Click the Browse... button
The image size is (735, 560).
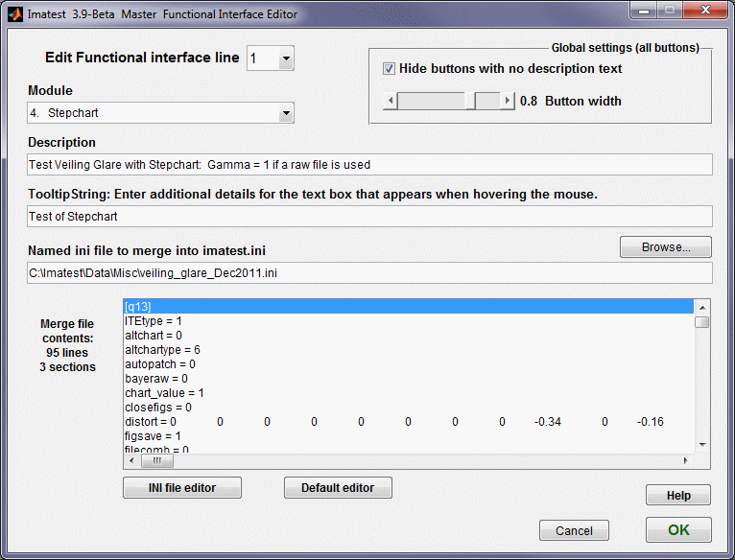pyautogui.click(x=666, y=247)
